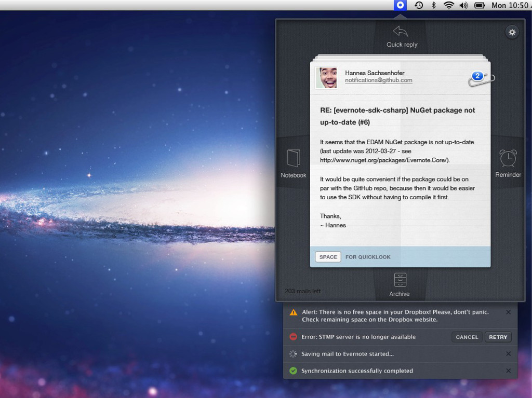Click the '~ Hannes' signature line
532x398 pixels.
333,225
